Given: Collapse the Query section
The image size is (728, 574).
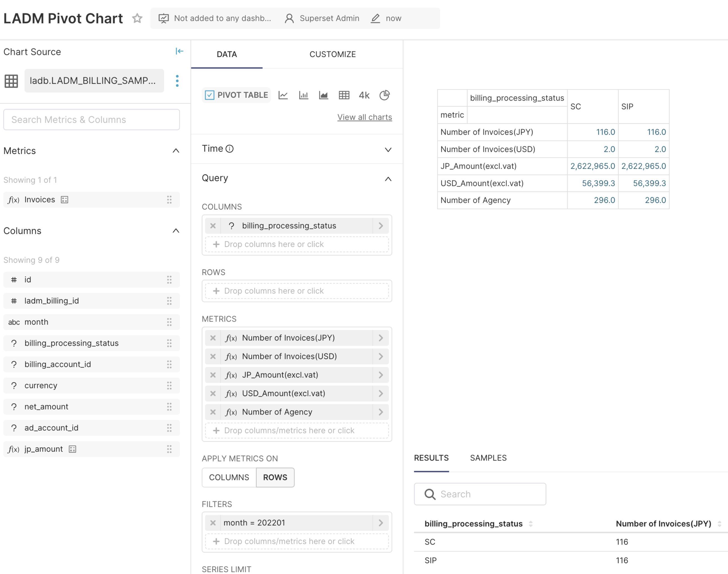Looking at the screenshot, I should tap(388, 179).
